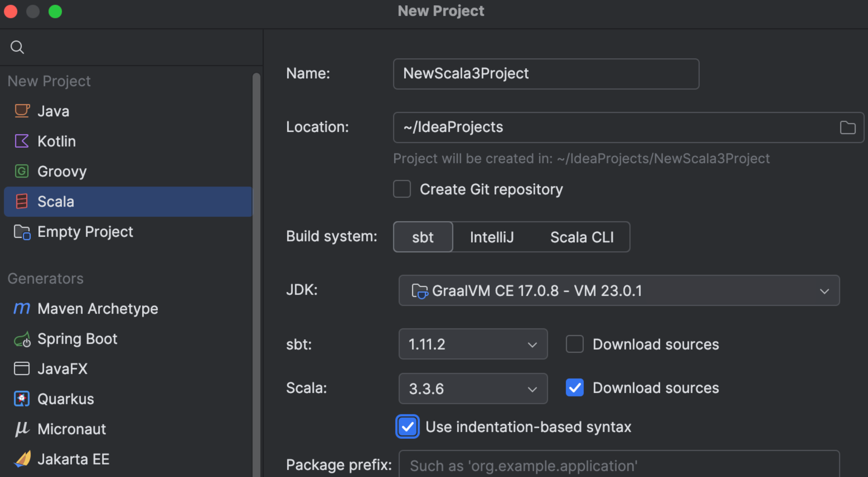Click the Quarkus generator icon
This screenshot has height=477, width=868.
[22, 399]
